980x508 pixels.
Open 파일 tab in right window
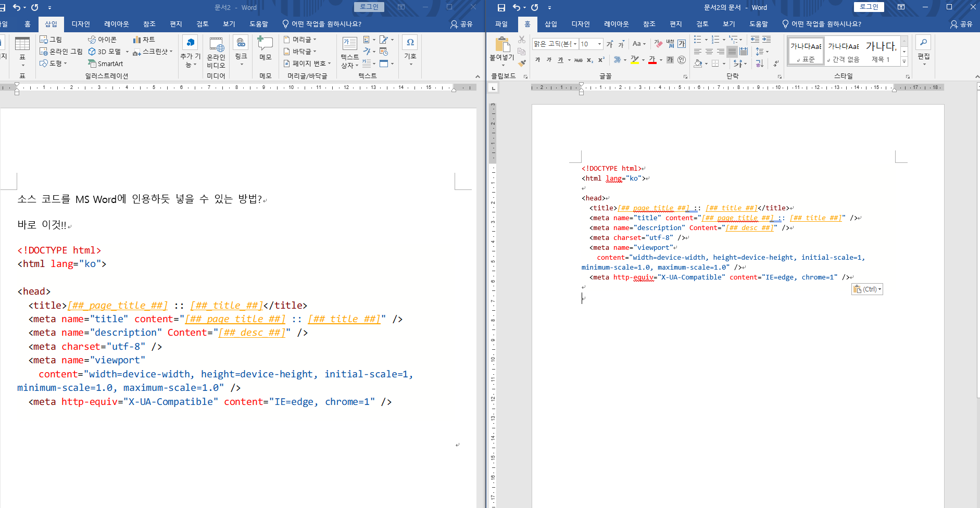pos(501,24)
